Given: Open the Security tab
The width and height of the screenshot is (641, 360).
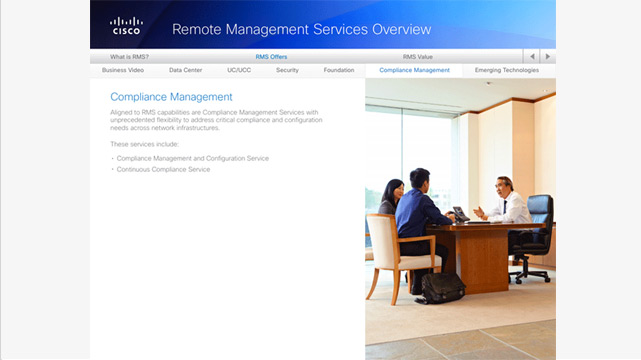Looking at the screenshot, I should coord(287,70).
